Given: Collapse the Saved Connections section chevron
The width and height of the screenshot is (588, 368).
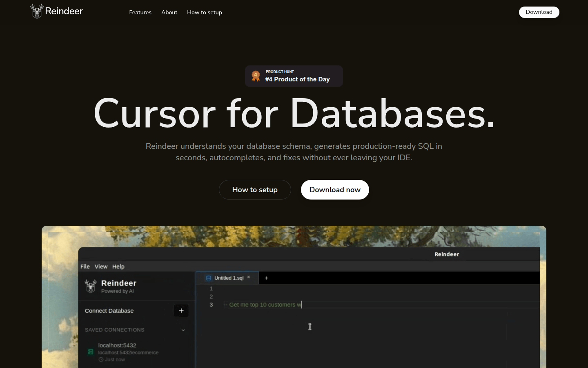Looking at the screenshot, I should pos(183,330).
